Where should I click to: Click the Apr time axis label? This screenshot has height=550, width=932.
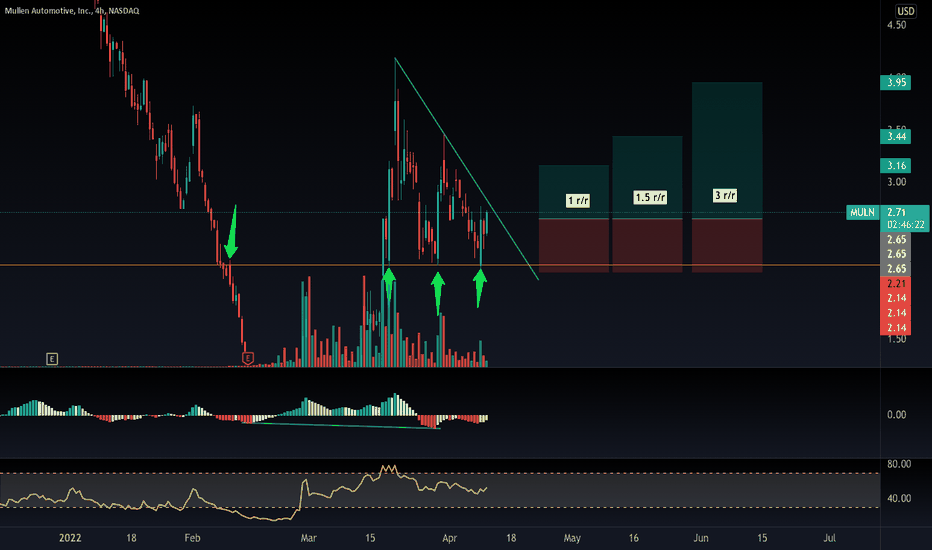coord(449,538)
